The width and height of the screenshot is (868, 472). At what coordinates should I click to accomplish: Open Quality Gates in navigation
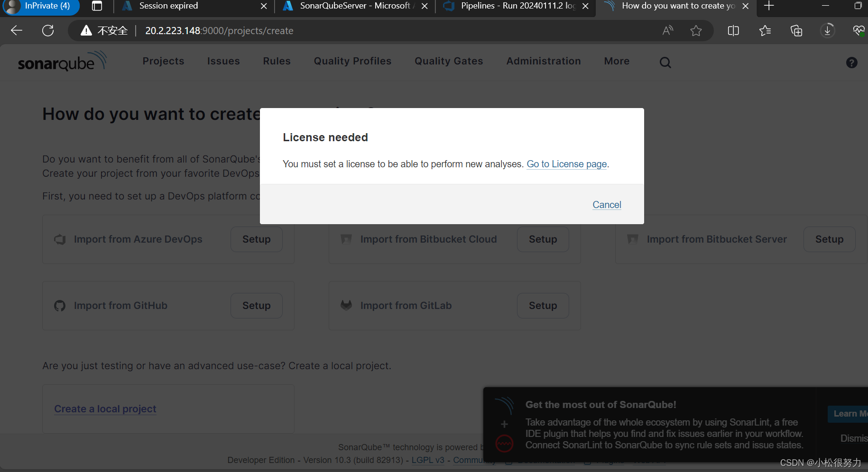click(449, 61)
